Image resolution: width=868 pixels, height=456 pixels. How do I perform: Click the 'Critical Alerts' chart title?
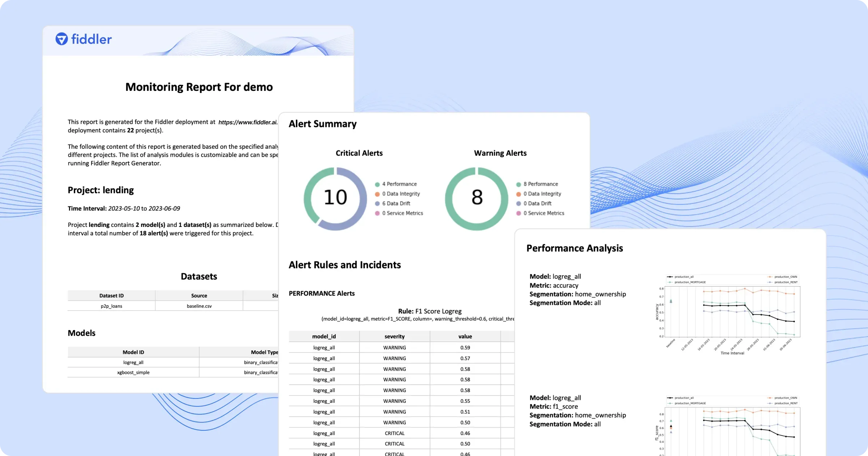[359, 153]
